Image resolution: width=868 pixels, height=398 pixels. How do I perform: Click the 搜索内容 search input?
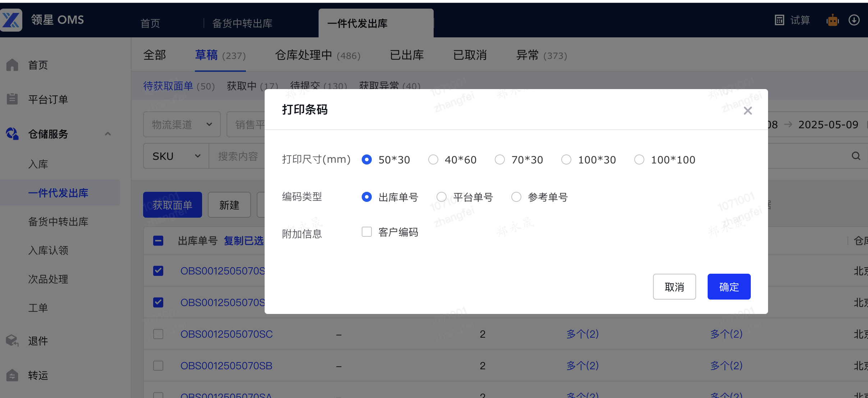237,156
